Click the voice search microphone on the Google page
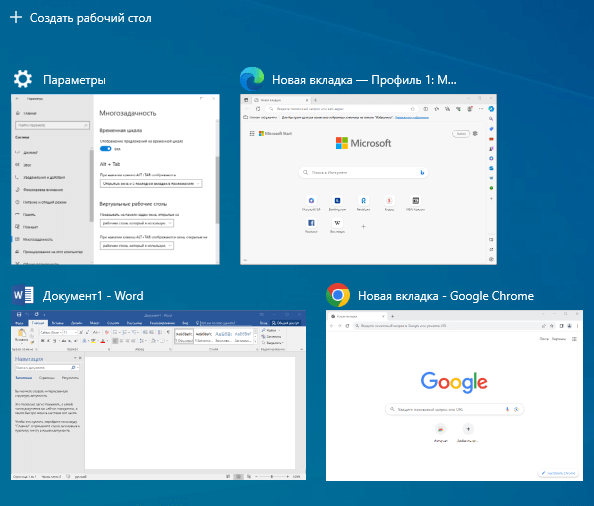Screen dimensions: 594x506 (507, 409)
